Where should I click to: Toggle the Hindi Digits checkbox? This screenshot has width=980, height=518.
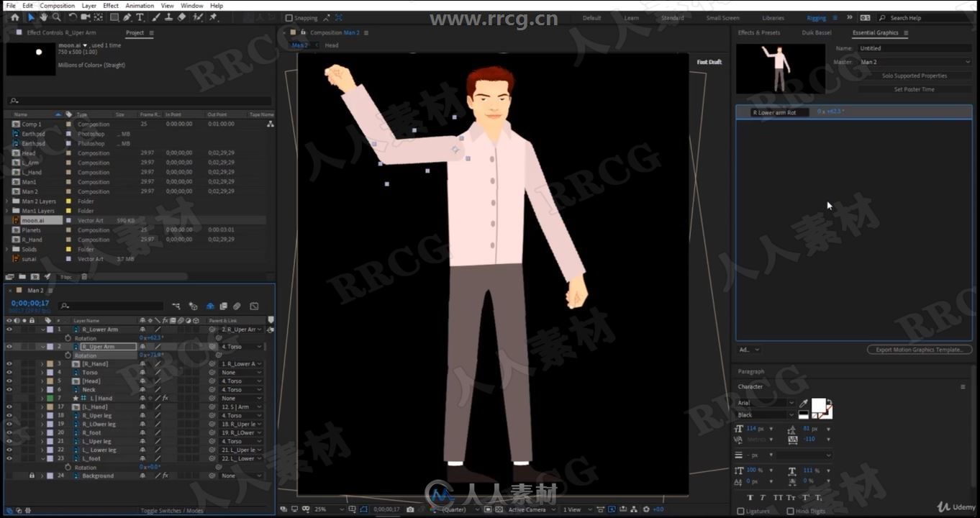click(791, 511)
